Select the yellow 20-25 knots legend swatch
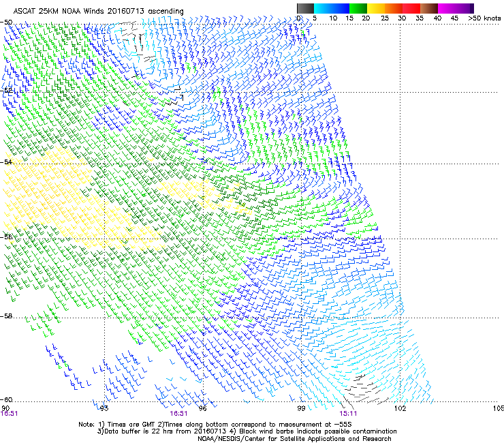Screen dimensions: 504x443 click(x=376, y=8)
